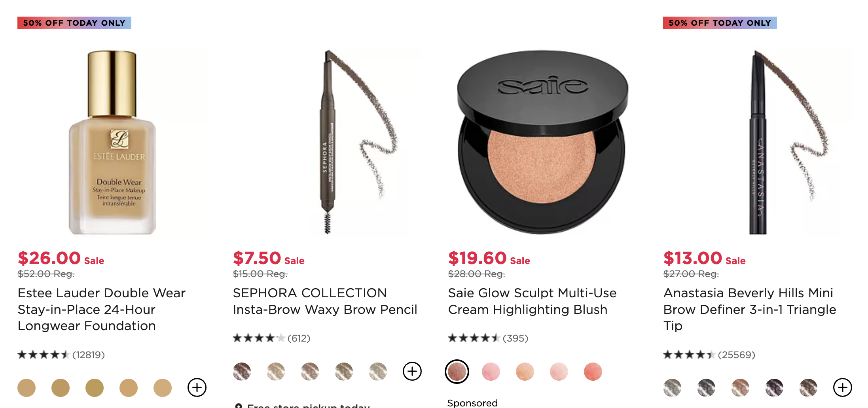Select the first tan Estee Lauder shade swatch
Viewport: 868px width, 408px height.
coord(27,387)
